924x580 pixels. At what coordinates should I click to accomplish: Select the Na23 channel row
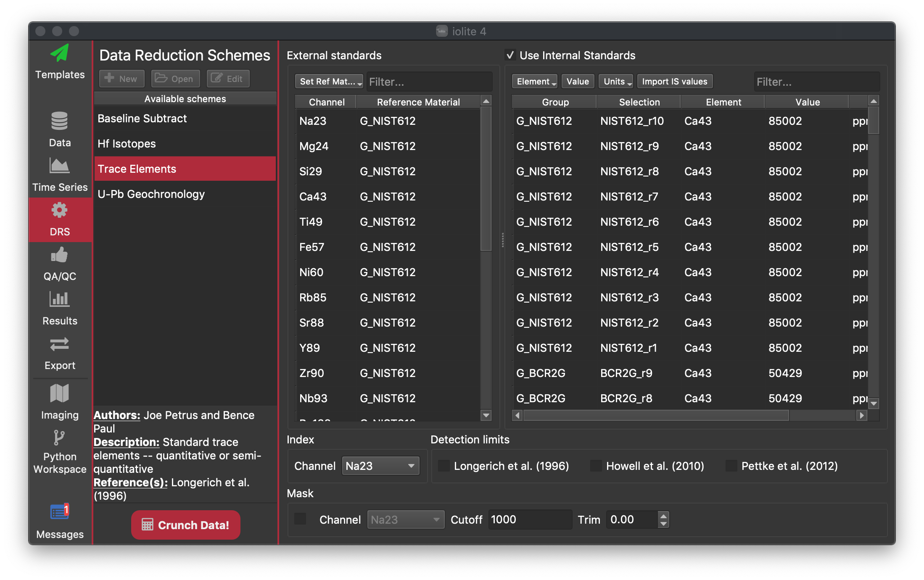point(387,121)
